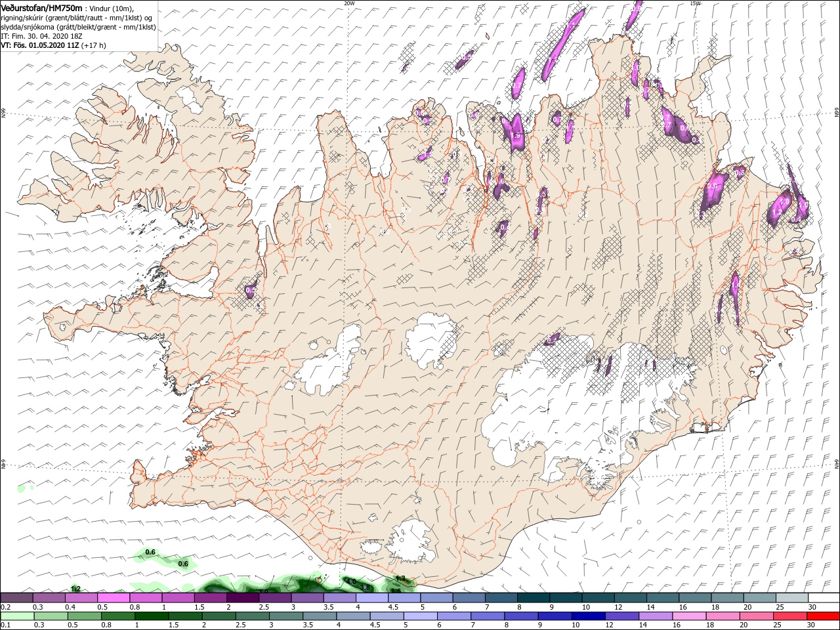This screenshot has height=630, width=840.
Task: Click the 20W longitude label
Action: coord(349,3)
